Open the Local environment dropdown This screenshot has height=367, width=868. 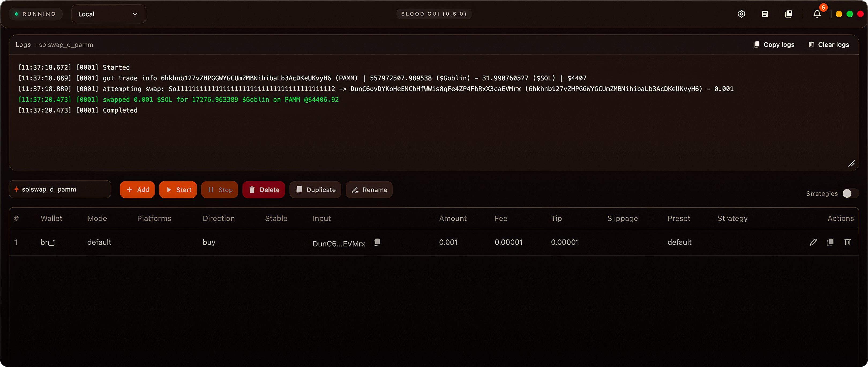pyautogui.click(x=108, y=14)
